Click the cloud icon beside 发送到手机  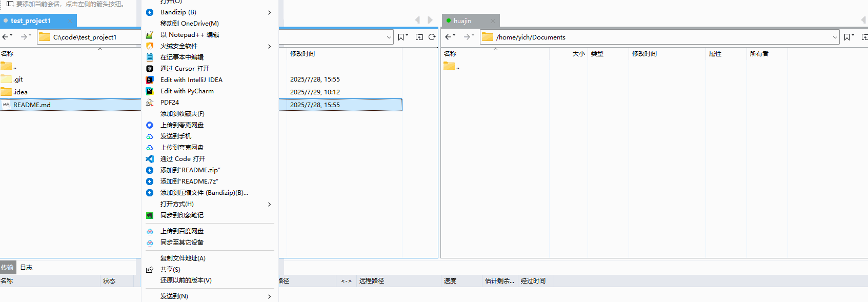pyautogui.click(x=150, y=136)
